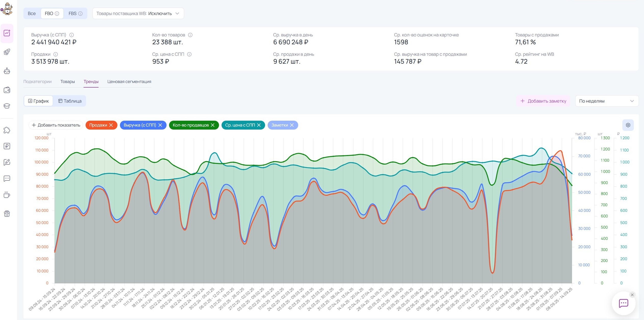Click the robot assistant sidebar icon
Screen dimensions: 644x320
point(7,71)
